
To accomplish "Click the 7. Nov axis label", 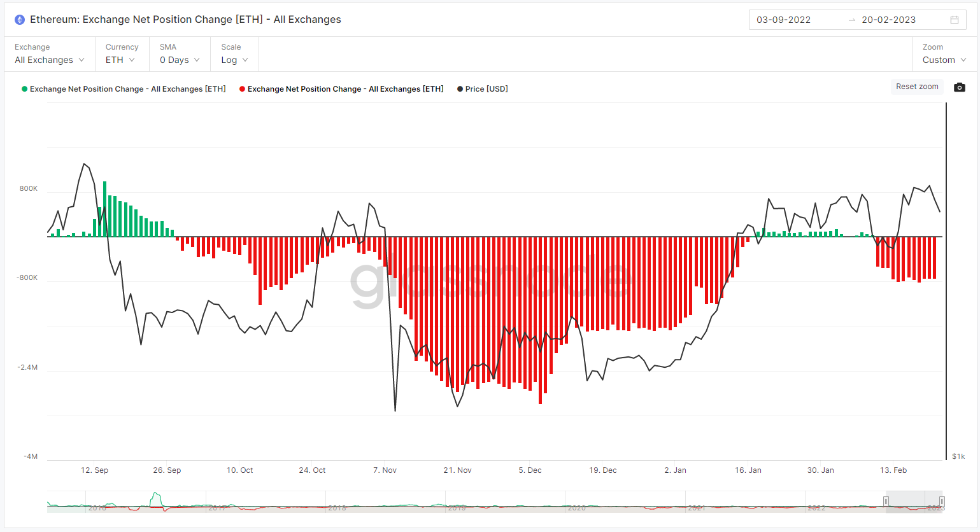I will point(385,470).
